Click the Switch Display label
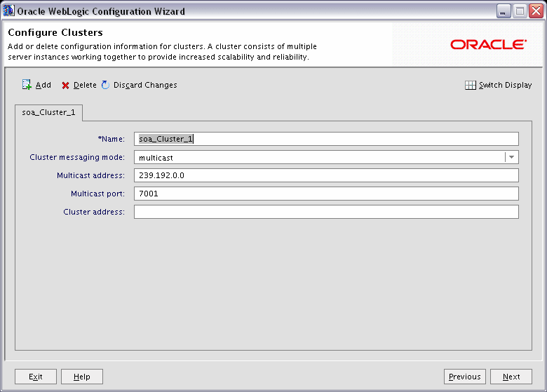 click(505, 85)
